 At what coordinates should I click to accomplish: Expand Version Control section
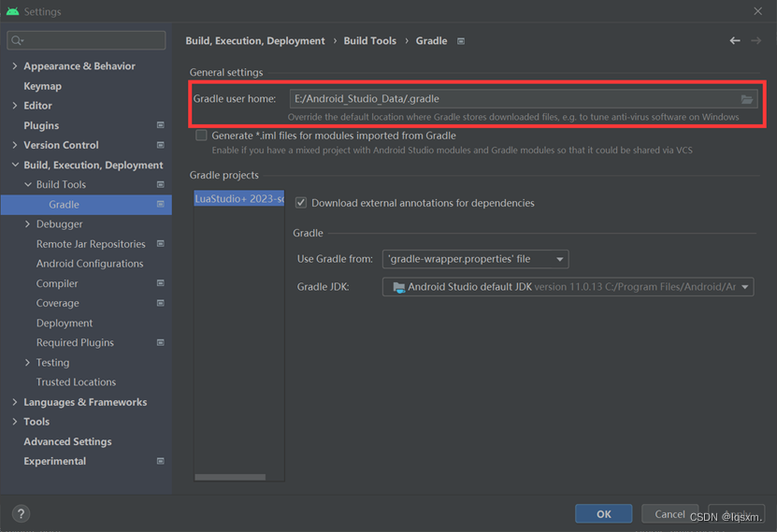[x=14, y=145]
